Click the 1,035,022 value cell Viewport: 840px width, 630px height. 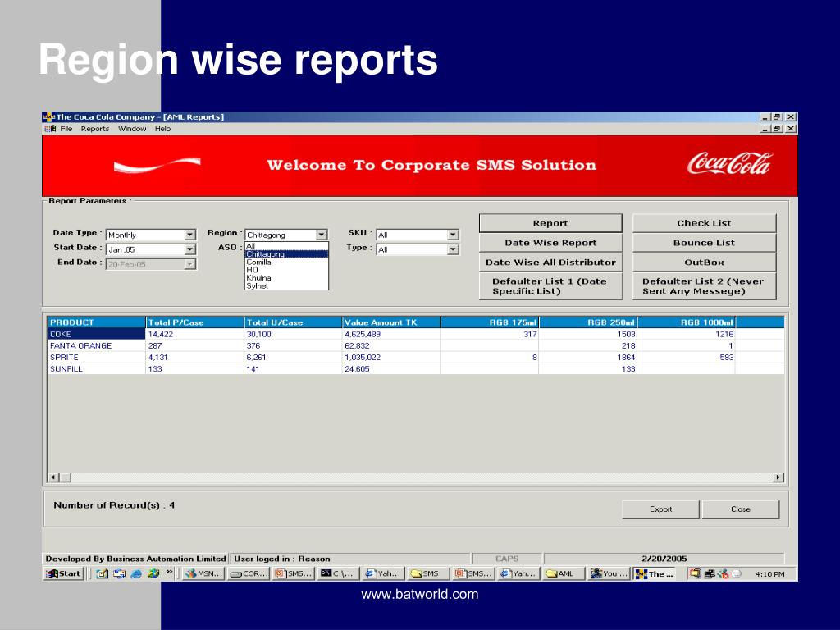tap(391, 358)
